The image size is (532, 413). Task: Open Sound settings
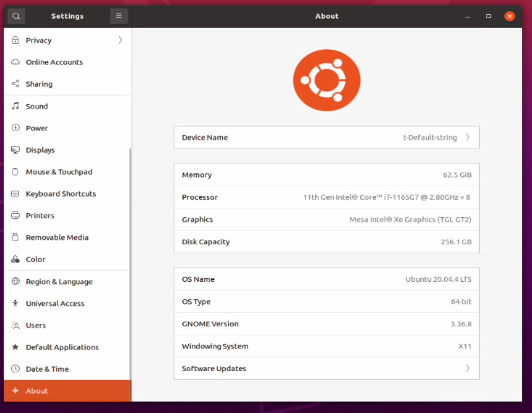click(67, 106)
